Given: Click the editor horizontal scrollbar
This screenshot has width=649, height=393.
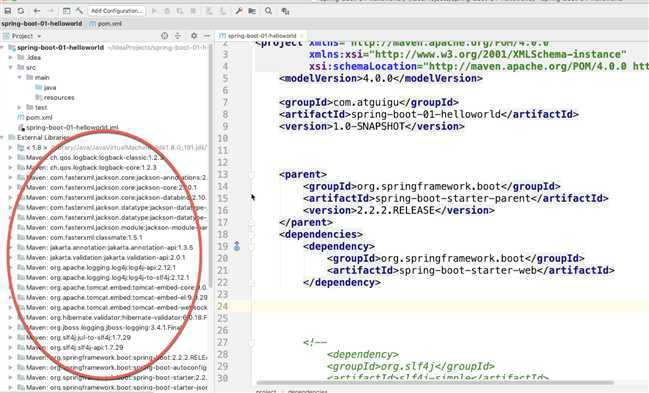Looking at the screenshot, I should pyautogui.click(x=435, y=383).
